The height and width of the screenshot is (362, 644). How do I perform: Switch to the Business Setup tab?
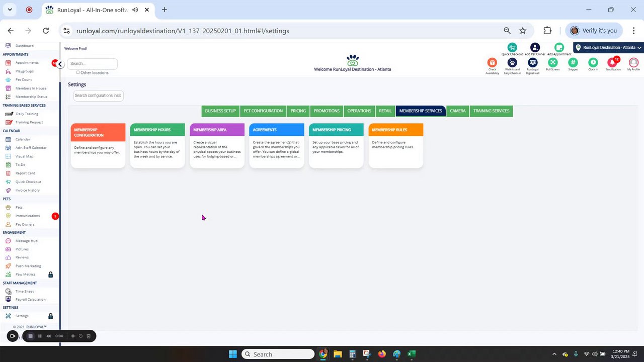pyautogui.click(x=220, y=111)
